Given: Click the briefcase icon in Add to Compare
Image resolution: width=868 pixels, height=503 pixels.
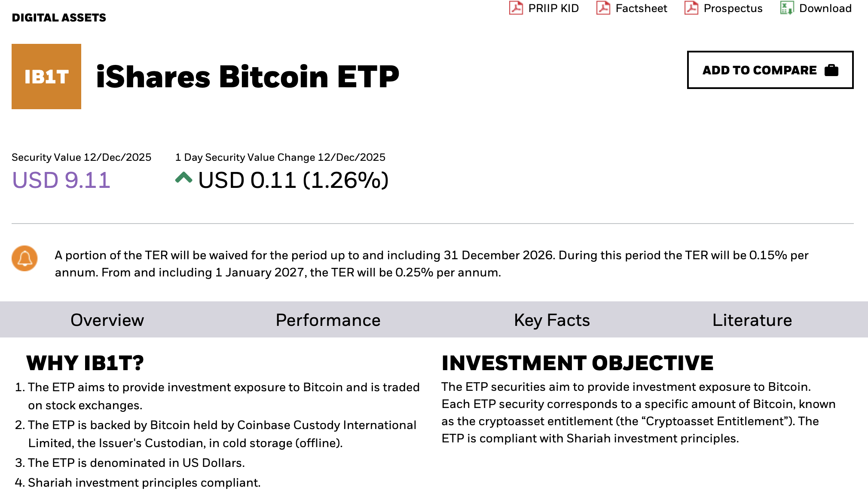Looking at the screenshot, I should pyautogui.click(x=831, y=70).
